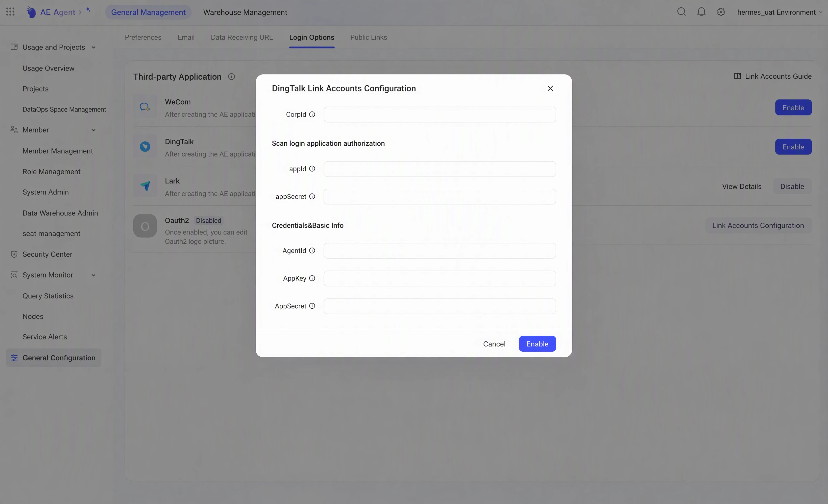Disable the Lark login option
828x504 pixels.
[792, 186]
